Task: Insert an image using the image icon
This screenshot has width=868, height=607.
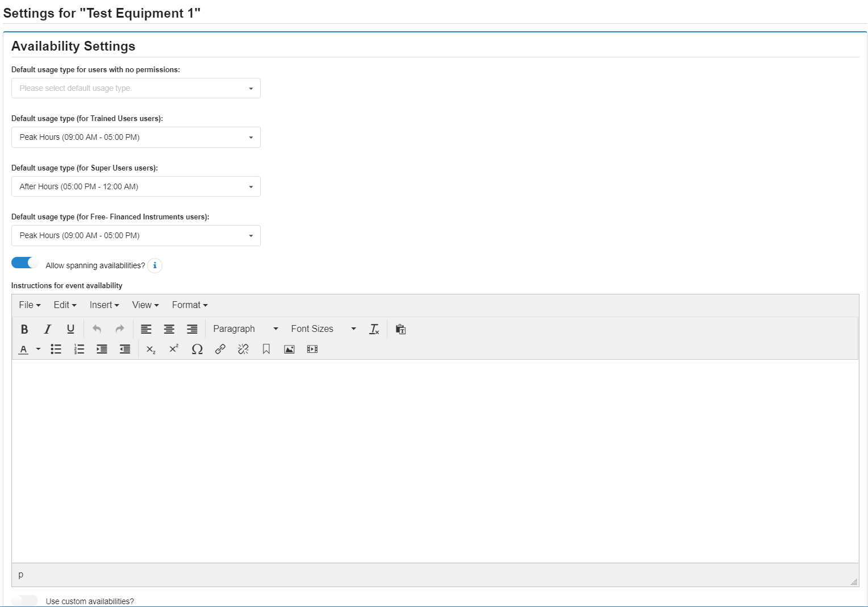Action: click(289, 349)
